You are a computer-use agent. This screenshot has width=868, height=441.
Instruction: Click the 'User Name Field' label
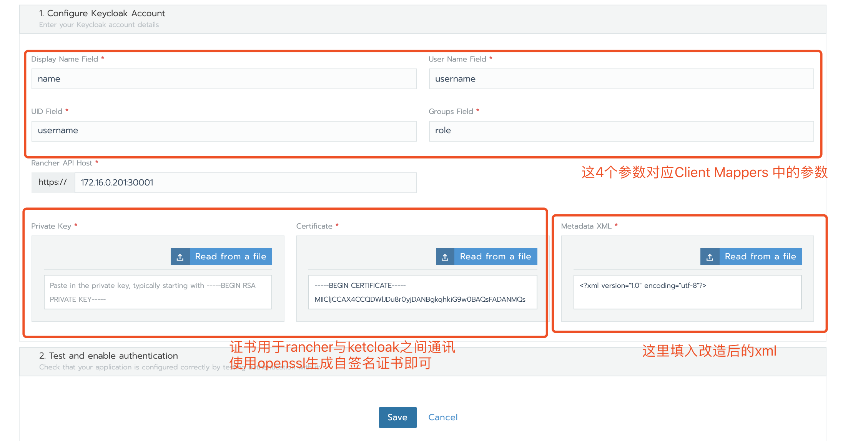tap(457, 59)
